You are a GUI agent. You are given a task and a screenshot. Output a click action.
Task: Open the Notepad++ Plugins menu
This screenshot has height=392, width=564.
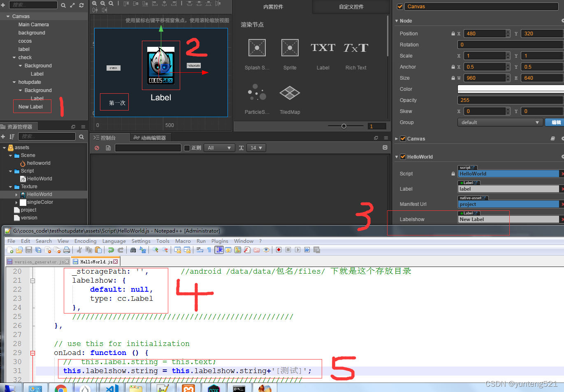(220, 241)
